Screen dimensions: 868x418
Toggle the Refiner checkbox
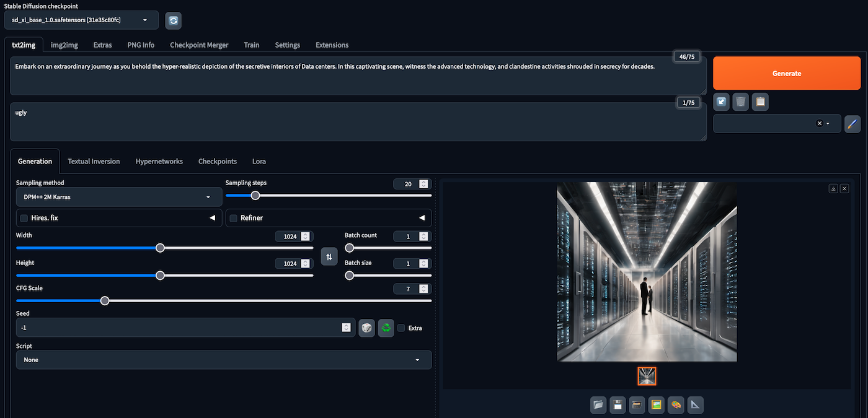coord(234,218)
